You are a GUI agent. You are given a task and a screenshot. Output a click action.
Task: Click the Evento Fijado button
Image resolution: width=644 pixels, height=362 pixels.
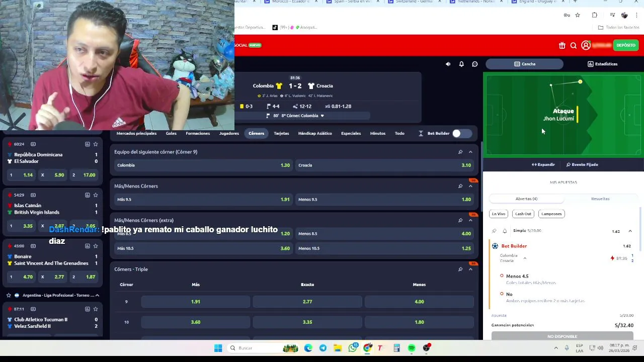(582, 164)
